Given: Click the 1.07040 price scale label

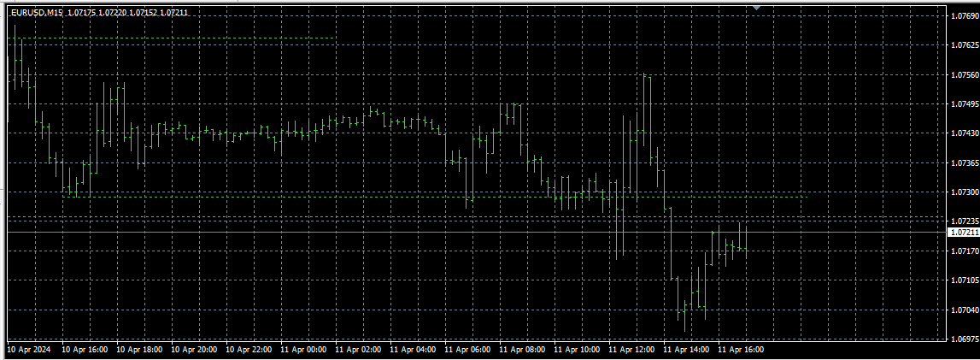Looking at the screenshot, I should point(963,310).
